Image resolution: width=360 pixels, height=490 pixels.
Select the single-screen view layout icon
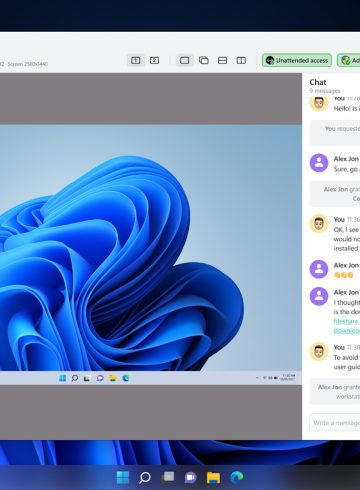(184, 60)
